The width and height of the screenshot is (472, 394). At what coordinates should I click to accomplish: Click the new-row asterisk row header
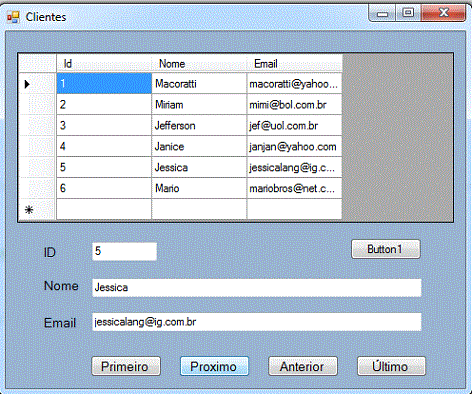pyautogui.click(x=37, y=209)
